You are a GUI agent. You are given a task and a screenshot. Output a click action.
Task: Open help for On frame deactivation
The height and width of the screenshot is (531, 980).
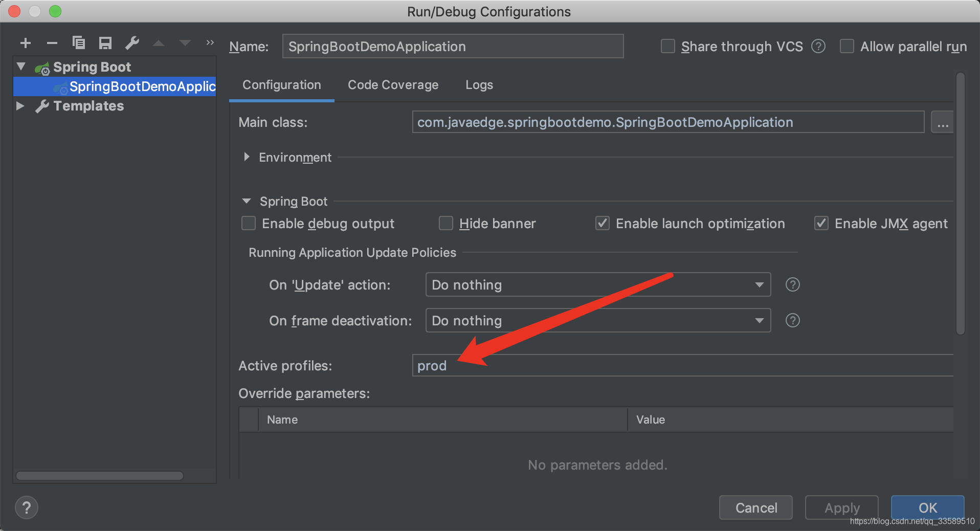[793, 320]
